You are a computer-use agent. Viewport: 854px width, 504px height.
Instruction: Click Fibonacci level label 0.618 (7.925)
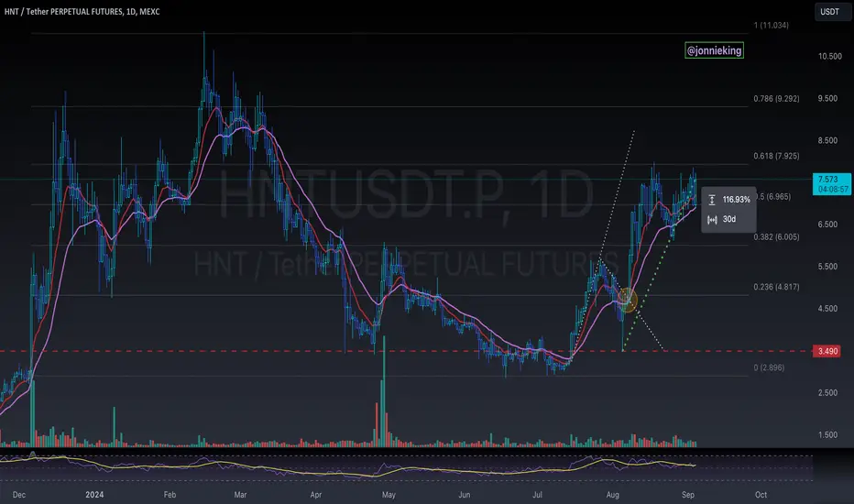coord(777,156)
